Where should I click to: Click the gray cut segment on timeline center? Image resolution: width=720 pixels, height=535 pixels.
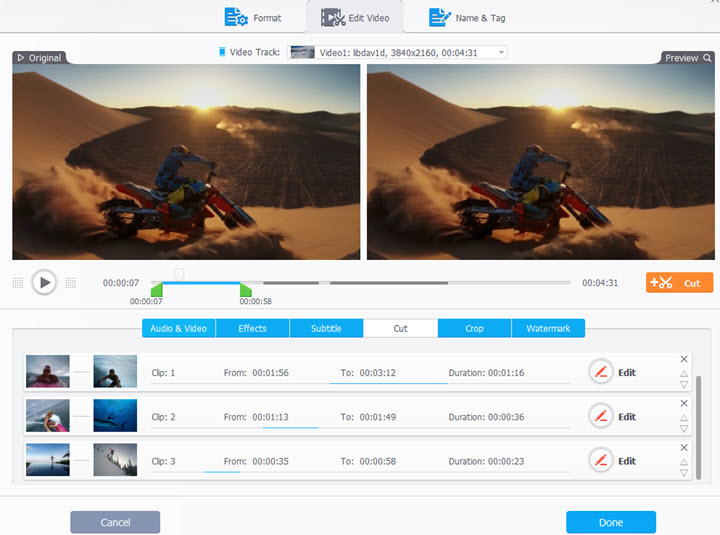(388, 283)
